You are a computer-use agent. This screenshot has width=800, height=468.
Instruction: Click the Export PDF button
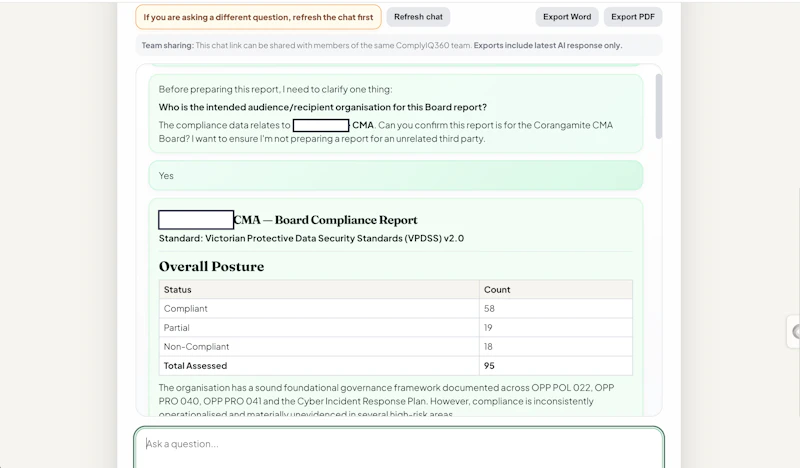[x=633, y=17]
